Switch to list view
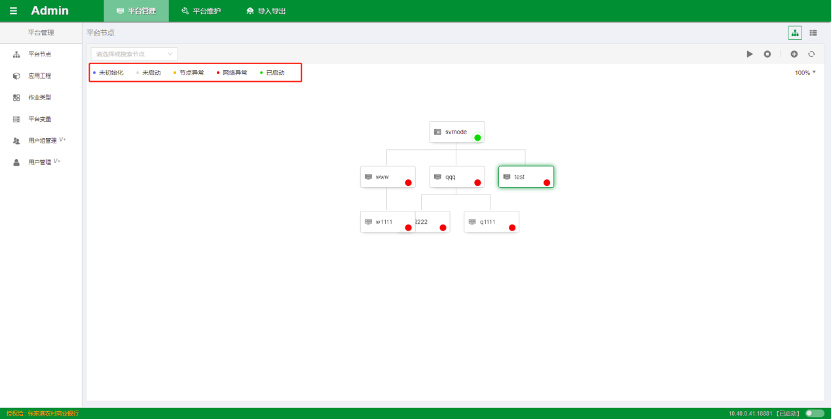 [813, 33]
